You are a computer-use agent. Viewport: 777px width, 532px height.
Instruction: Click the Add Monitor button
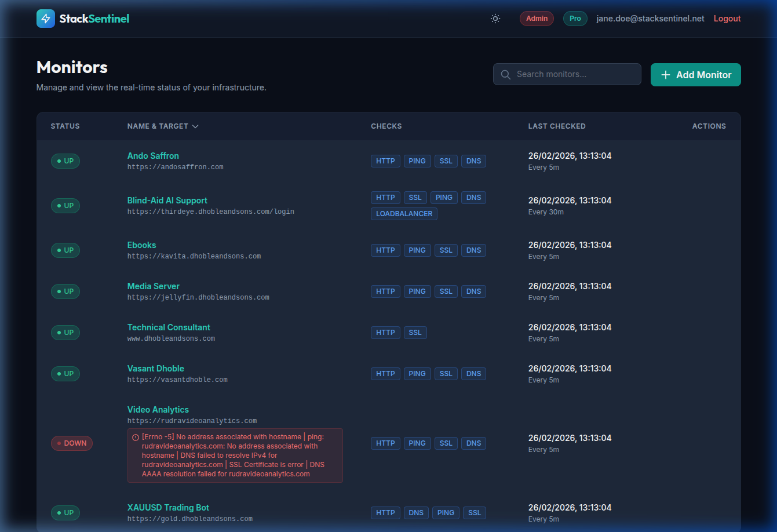[x=695, y=75]
